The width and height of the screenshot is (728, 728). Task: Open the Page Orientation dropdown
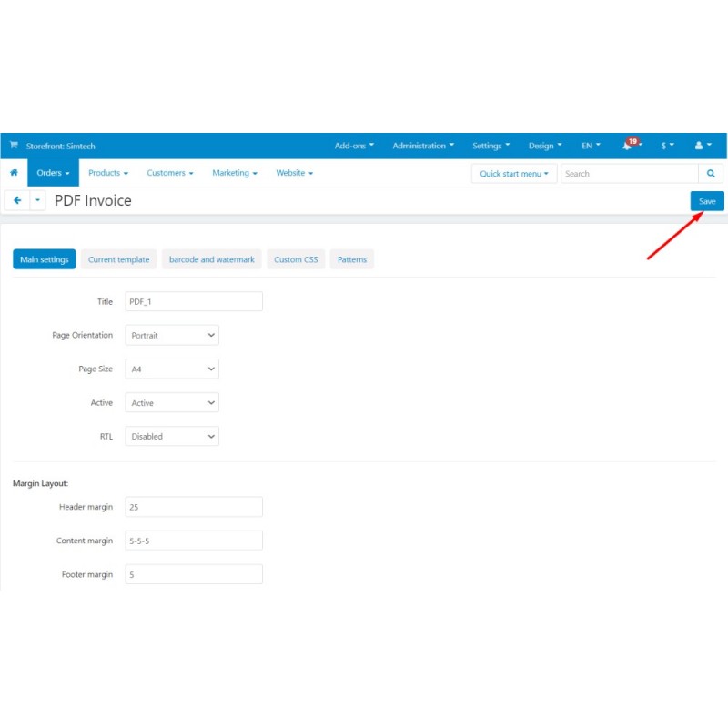click(172, 335)
